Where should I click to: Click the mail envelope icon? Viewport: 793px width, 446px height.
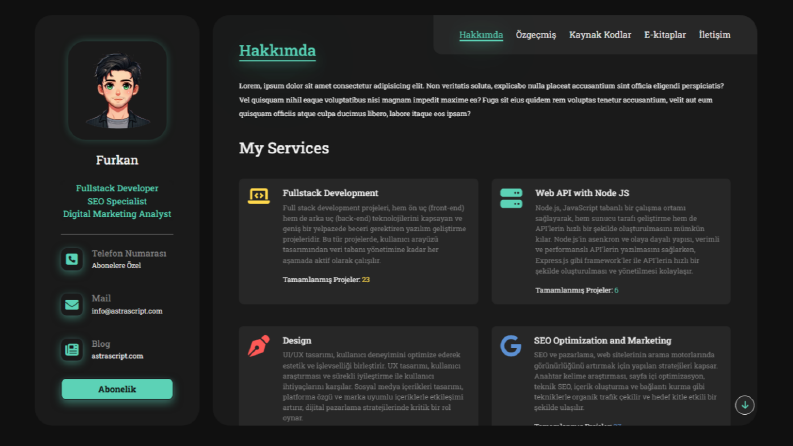click(72, 304)
